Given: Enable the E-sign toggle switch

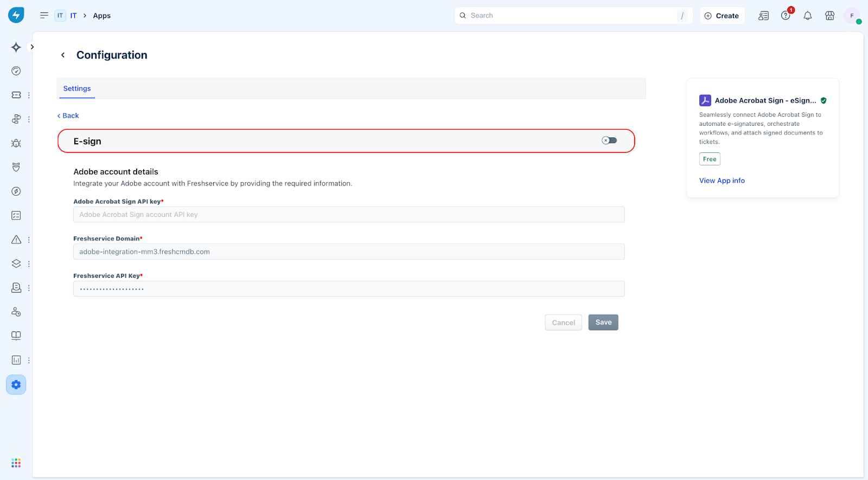Looking at the screenshot, I should (x=609, y=140).
